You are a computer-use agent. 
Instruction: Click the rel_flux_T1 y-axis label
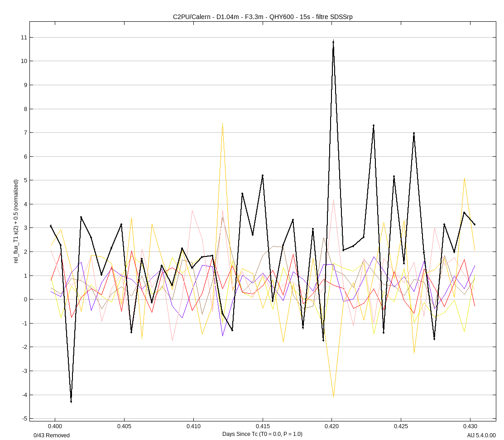tap(16, 221)
